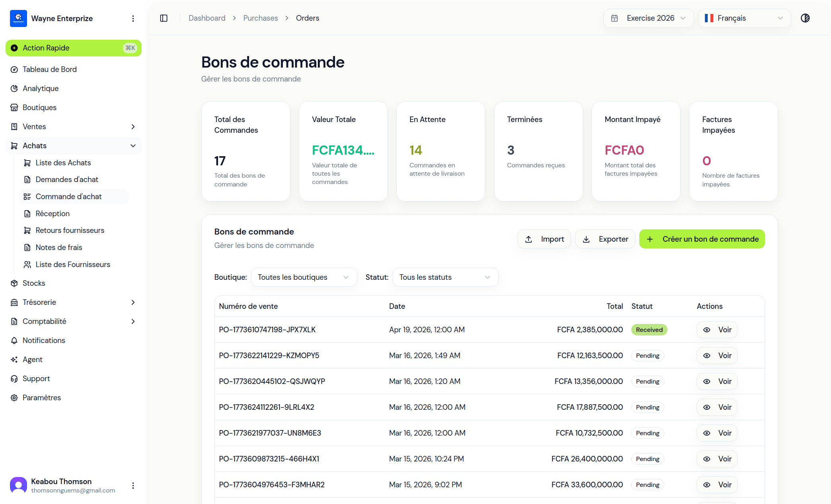831x504 pixels.
Task: Click order number PO-1773609873215-466H4X1
Action: tap(269, 459)
